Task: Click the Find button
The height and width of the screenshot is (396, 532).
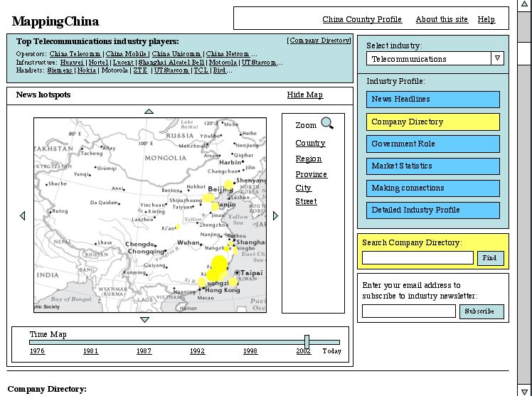Action: pyautogui.click(x=490, y=258)
